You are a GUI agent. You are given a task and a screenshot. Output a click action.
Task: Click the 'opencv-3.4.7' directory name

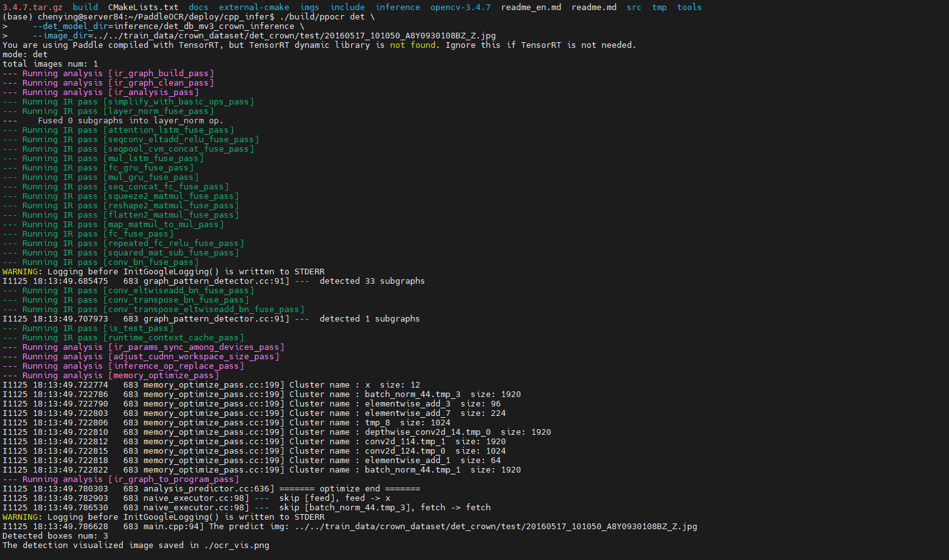click(x=461, y=7)
